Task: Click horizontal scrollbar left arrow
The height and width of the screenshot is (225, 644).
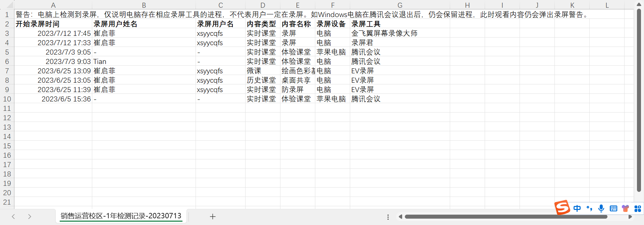Action: point(400,217)
